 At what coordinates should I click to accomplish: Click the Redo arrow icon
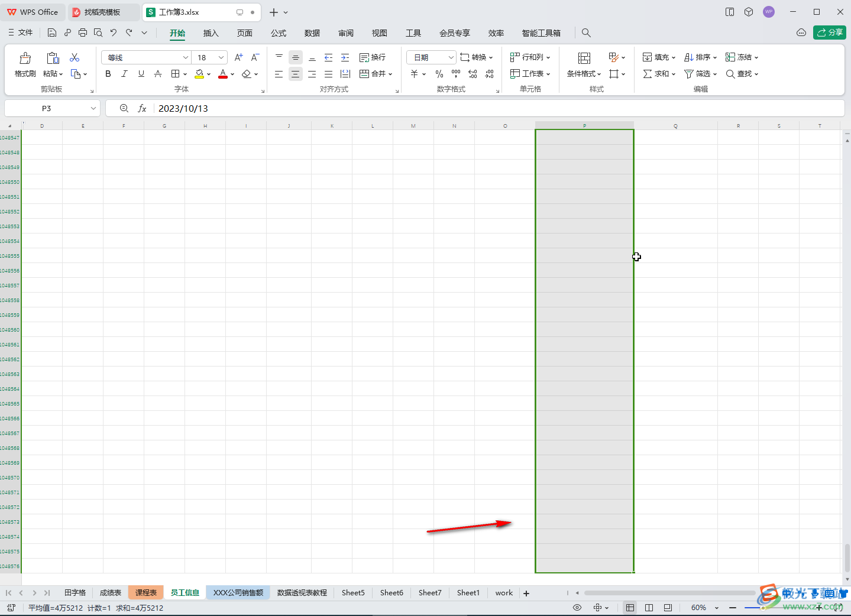click(x=129, y=33)
